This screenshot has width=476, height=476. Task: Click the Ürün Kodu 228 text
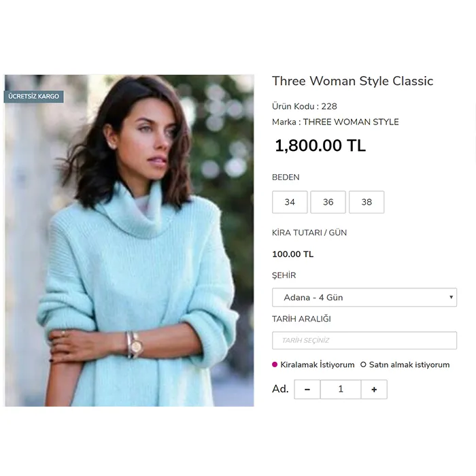coord(305,106)
